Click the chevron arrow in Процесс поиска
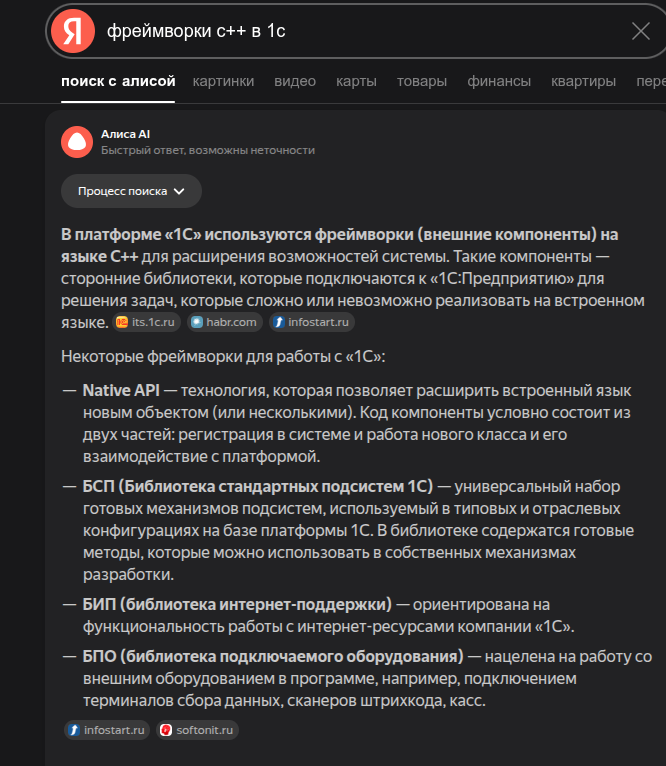 tap(179, 192)
